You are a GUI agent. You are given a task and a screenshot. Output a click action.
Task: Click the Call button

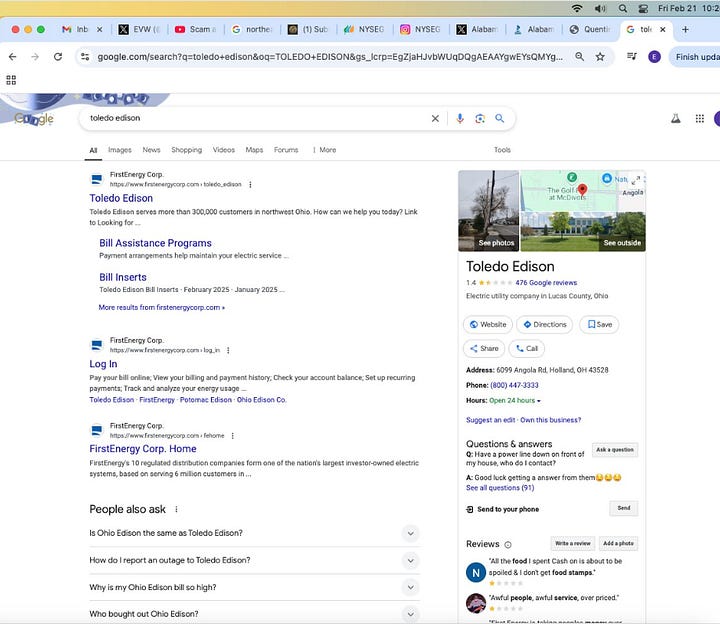pyautogui.click(x=527, y=349)
